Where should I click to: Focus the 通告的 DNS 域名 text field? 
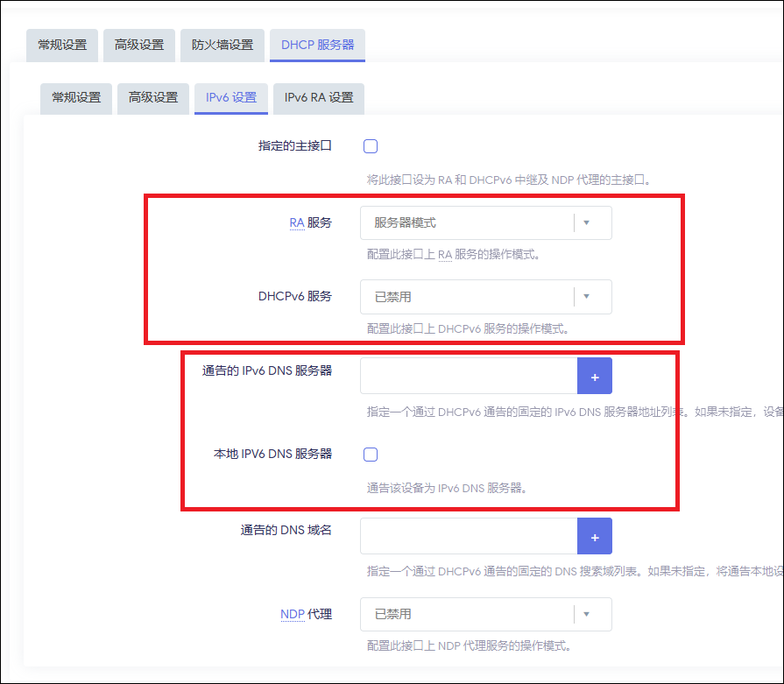(x=468, y=536)
